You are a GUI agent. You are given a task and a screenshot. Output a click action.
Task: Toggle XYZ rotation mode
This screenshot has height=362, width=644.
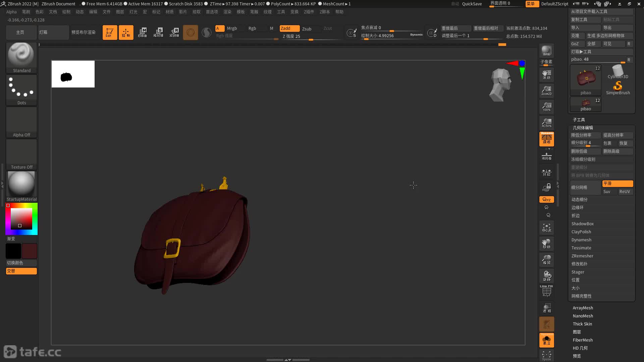point(546,199)
